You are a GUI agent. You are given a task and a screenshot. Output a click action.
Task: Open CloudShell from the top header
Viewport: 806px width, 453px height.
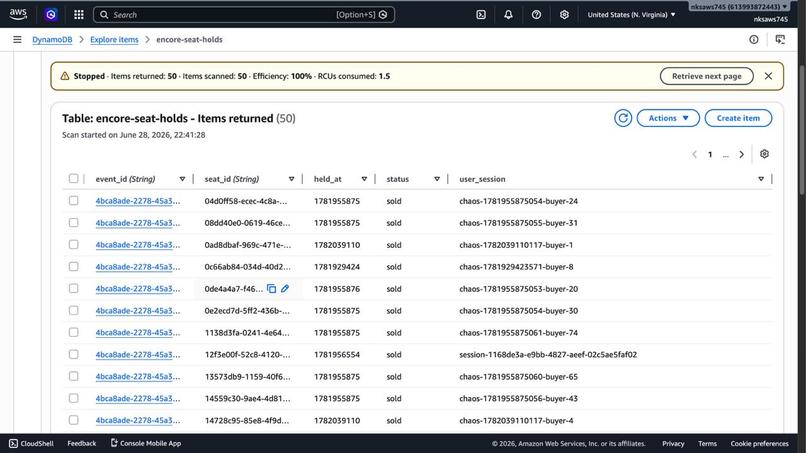click(x=481, y=14)
